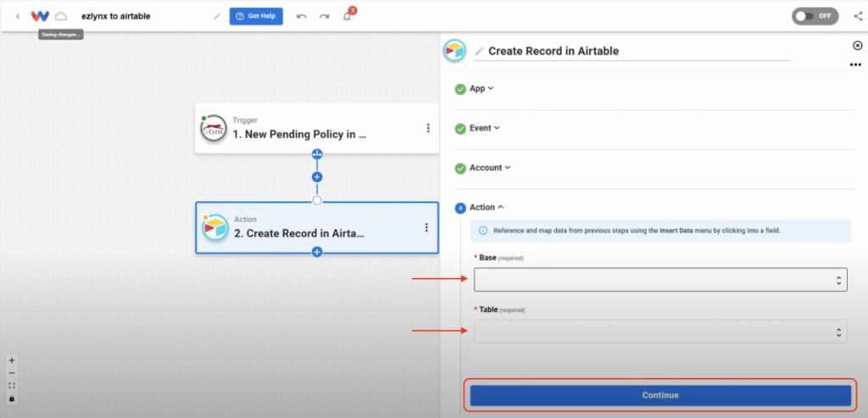The height and width of the screenshot is (418, 868).
Task: Open notifications bell
Action: point(347,17)
